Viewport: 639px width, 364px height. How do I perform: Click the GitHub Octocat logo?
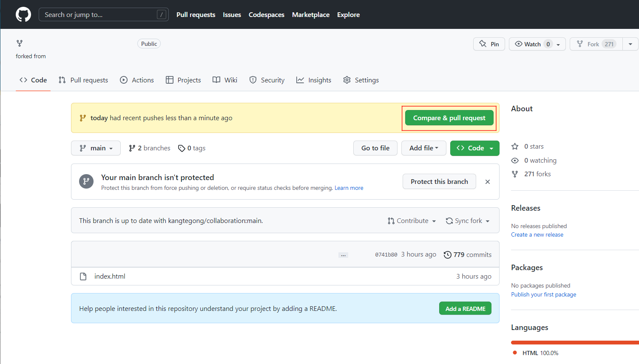(23, 14)
